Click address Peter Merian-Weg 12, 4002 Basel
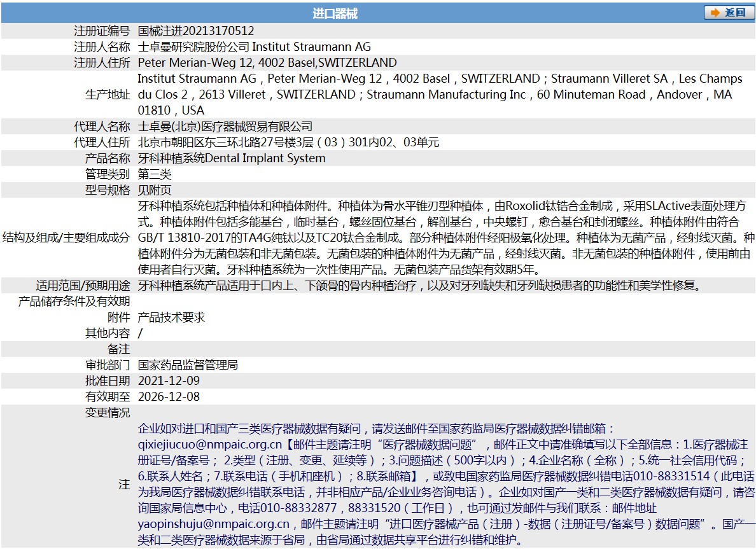 coord(226,62)
